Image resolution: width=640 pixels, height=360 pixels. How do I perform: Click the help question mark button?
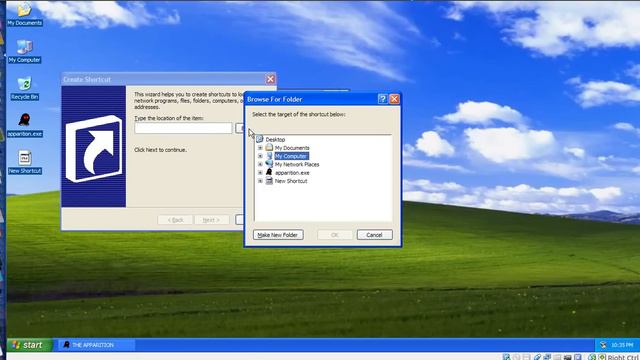(x=382, y=99)
